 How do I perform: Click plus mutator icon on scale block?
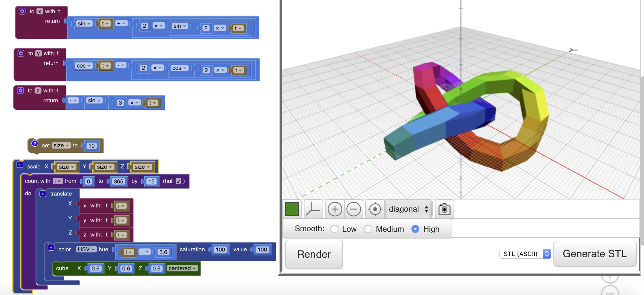(x=20, y=165)
